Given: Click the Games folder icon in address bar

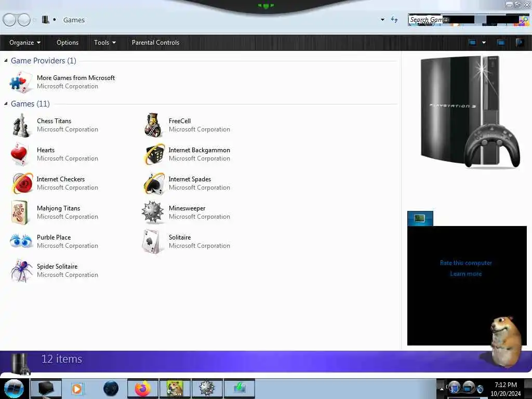Looking at the screenshot, I should [46, 20].
